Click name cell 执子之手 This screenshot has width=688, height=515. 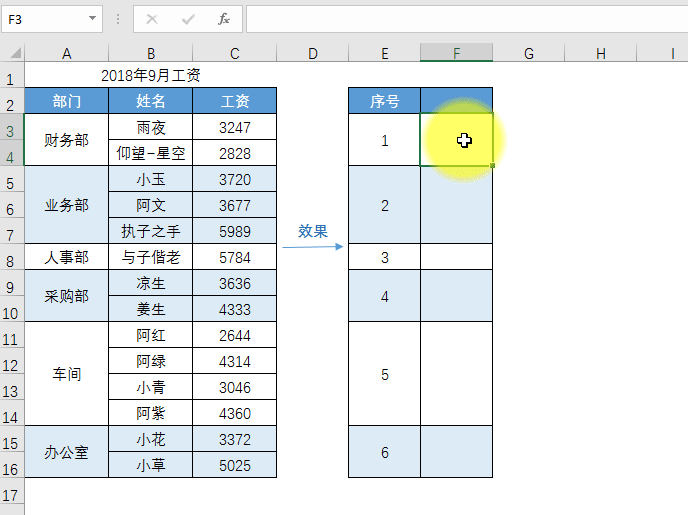(150, 231)
